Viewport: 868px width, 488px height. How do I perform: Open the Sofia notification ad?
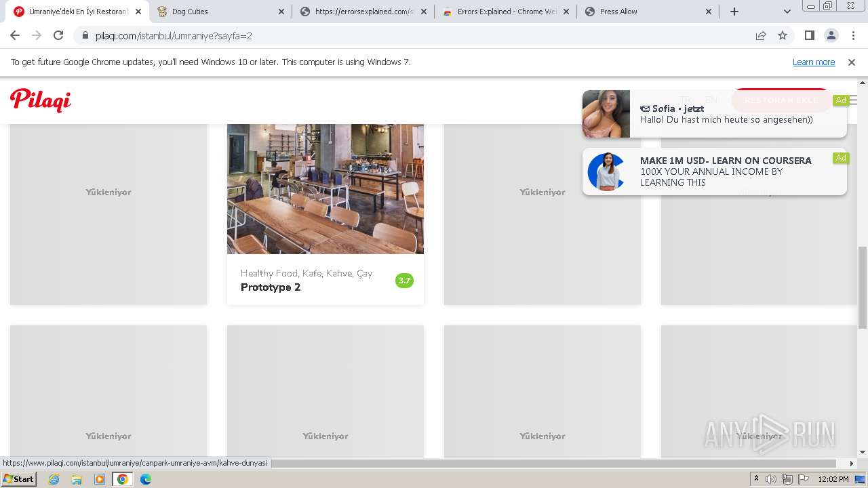click(715, 114)
